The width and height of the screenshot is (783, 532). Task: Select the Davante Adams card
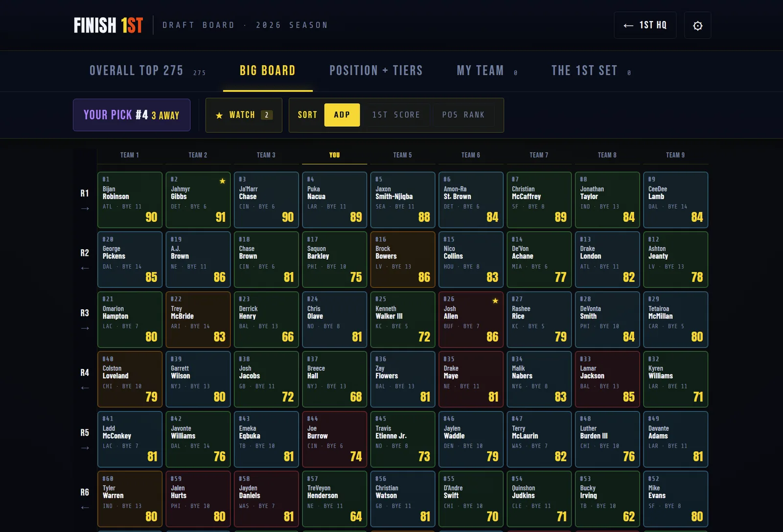675,439
